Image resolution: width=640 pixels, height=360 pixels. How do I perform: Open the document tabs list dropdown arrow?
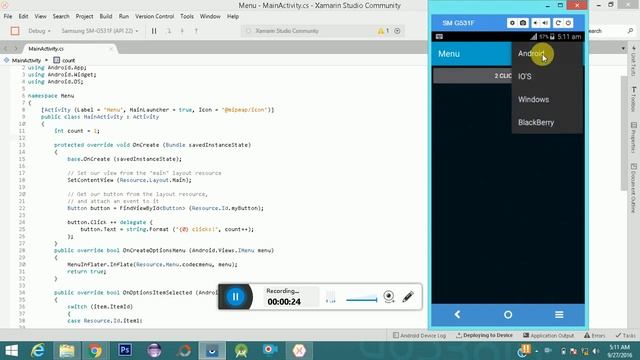[623, 49]
